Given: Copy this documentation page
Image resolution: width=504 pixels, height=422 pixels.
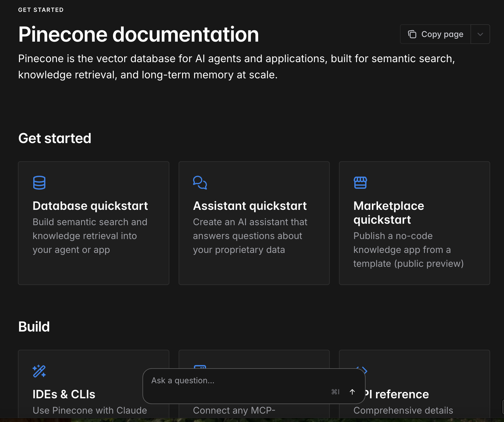Looking at the screenshot, I should pos(436,34).
